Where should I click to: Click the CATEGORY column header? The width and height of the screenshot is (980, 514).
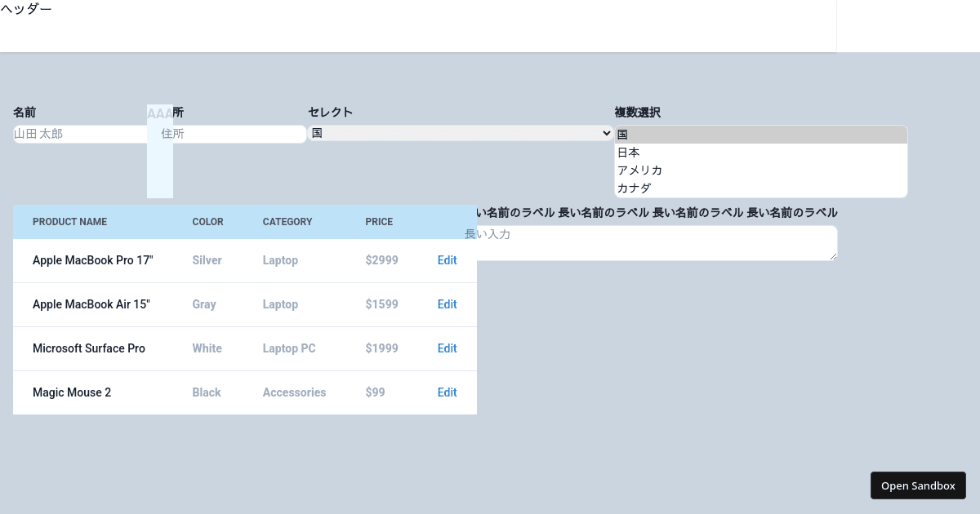tap(287, 222)
